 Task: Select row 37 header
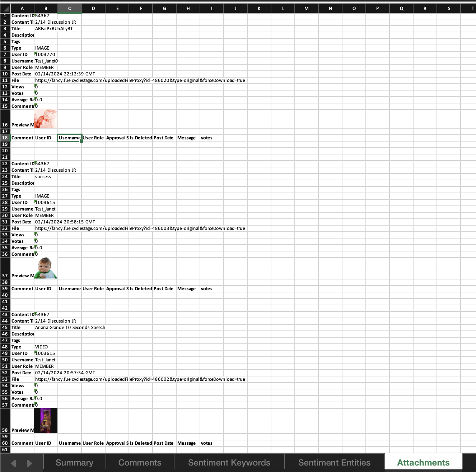coord(5,268)
